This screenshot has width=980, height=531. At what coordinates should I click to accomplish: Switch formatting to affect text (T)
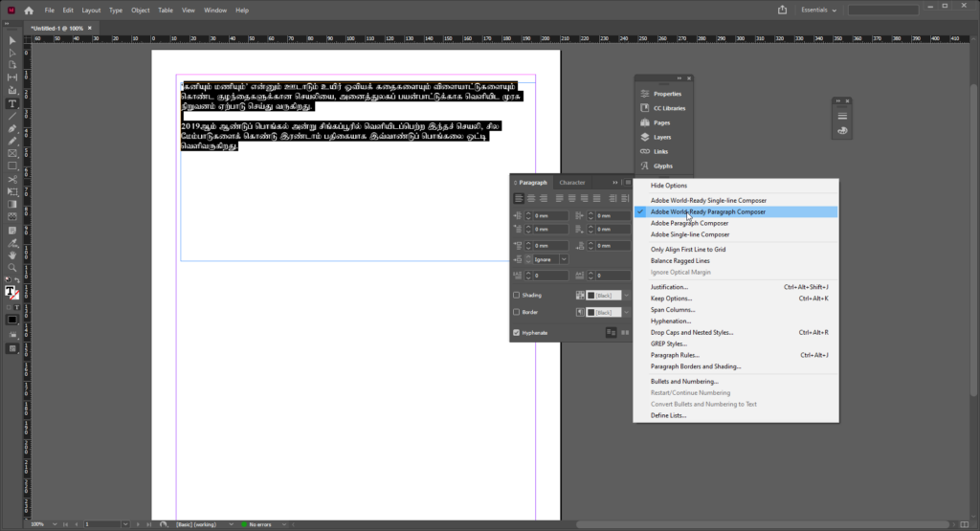click(x=17, y=308)
